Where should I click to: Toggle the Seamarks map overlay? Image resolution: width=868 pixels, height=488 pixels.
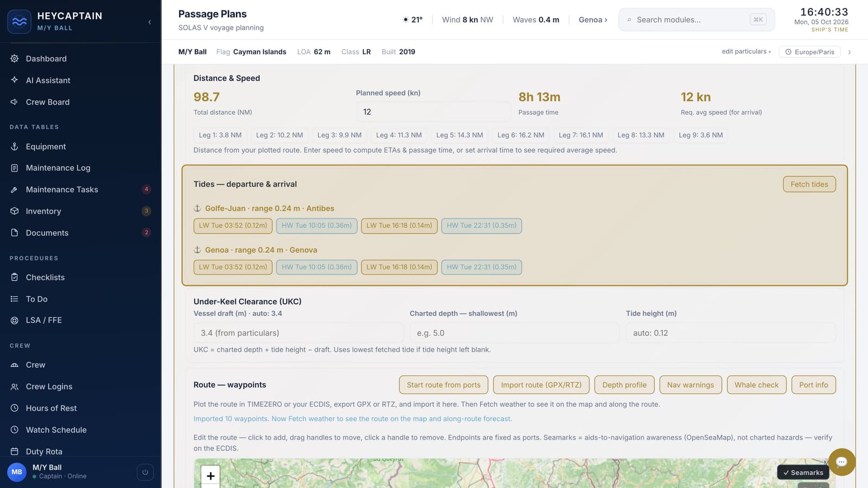click(x=803, y=472)
